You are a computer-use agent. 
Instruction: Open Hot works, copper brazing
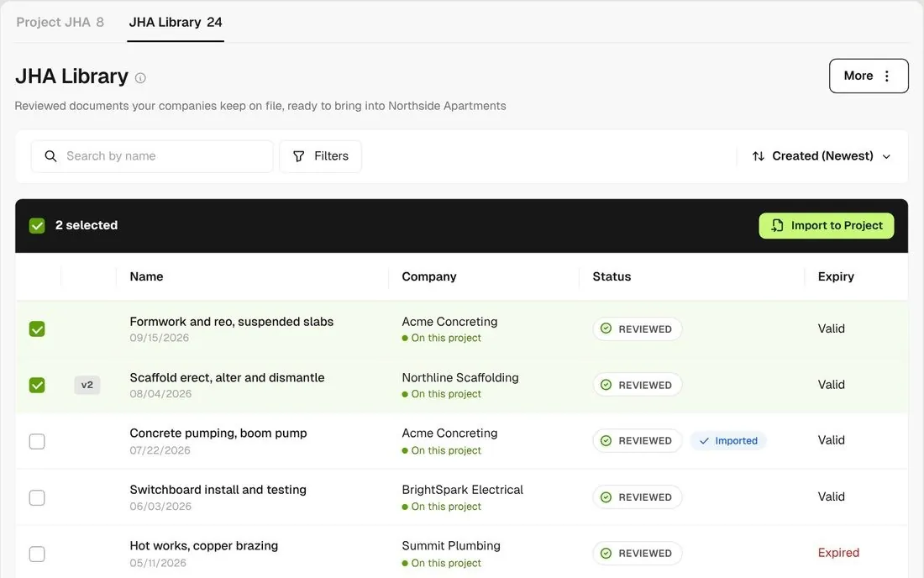click(x=204, y=545)
